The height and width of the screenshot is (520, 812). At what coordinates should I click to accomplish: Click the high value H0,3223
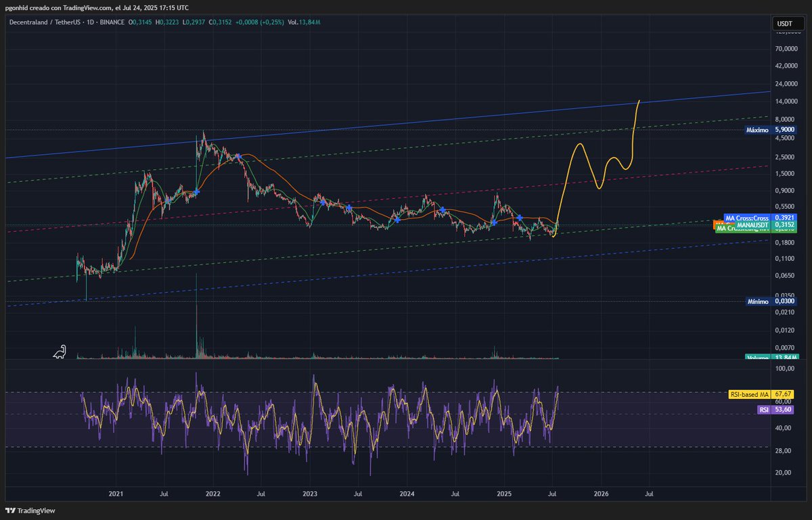tap(168, 22)
